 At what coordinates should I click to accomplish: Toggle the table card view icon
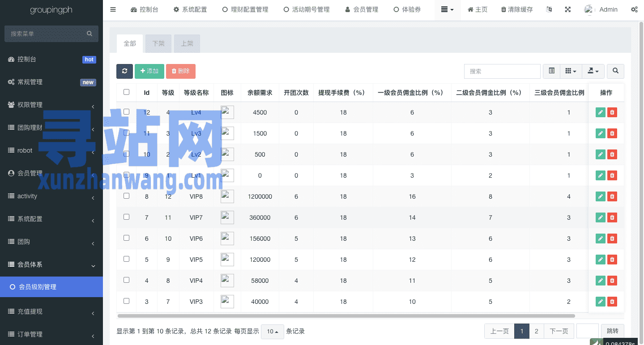551,71
